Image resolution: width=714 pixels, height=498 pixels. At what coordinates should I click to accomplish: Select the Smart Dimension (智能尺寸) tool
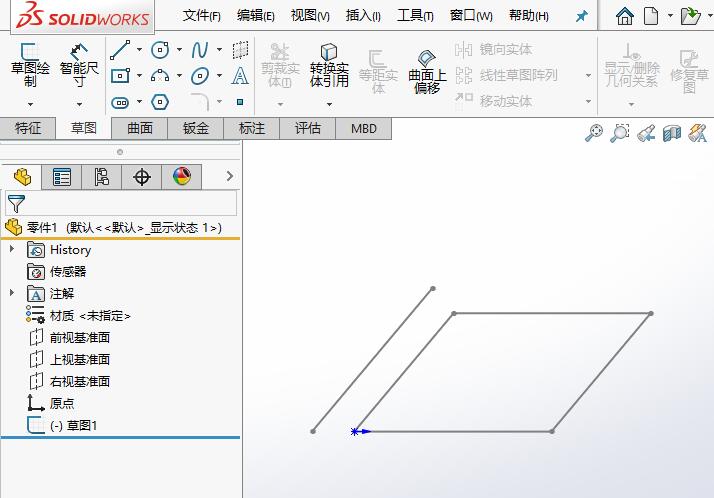pyautogui.click(x=79, y=65)
